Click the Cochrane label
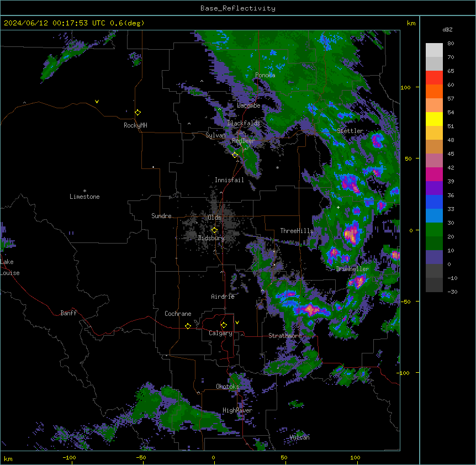476x465 pixels. [178, 314]
